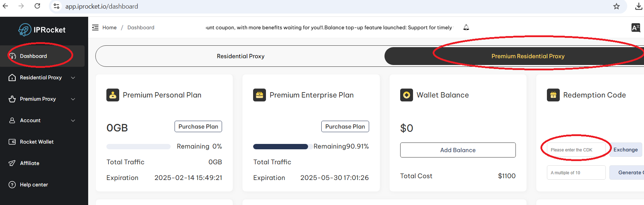Switch to the Residential Proxy tab
This screenshot has height=205, width=644.
click(240, 56)
